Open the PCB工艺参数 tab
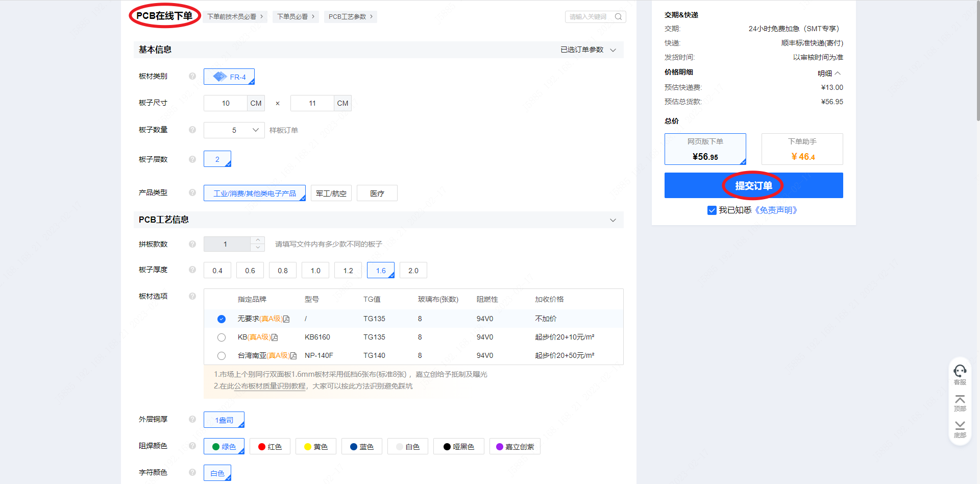This screenshot has height=484, width=980. point(350,17)
